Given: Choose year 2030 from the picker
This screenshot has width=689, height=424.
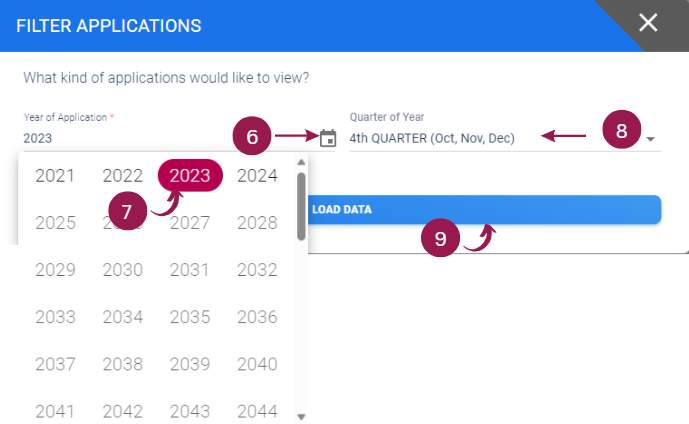Looking at the screenshot, I should 123,269.
